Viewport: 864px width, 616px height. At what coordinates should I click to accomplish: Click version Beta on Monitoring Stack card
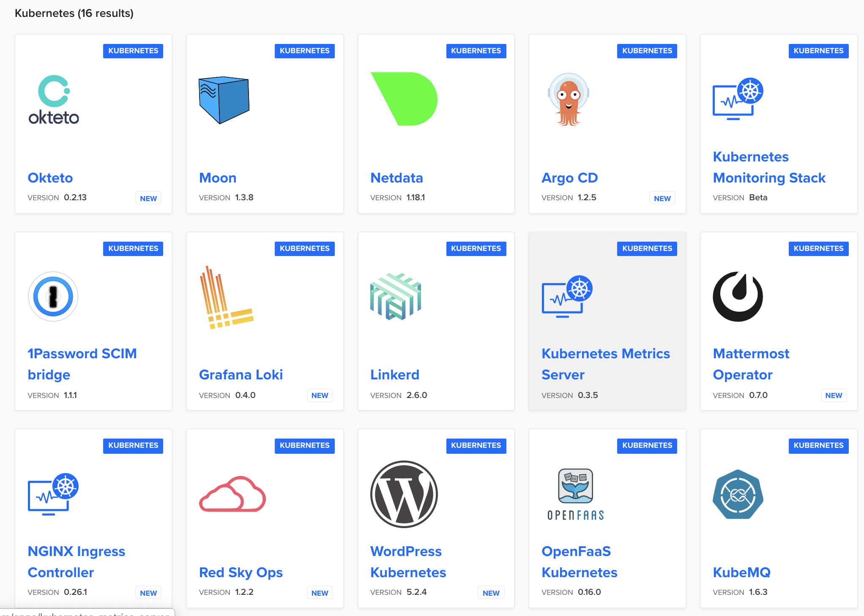[x=758, y=197]
